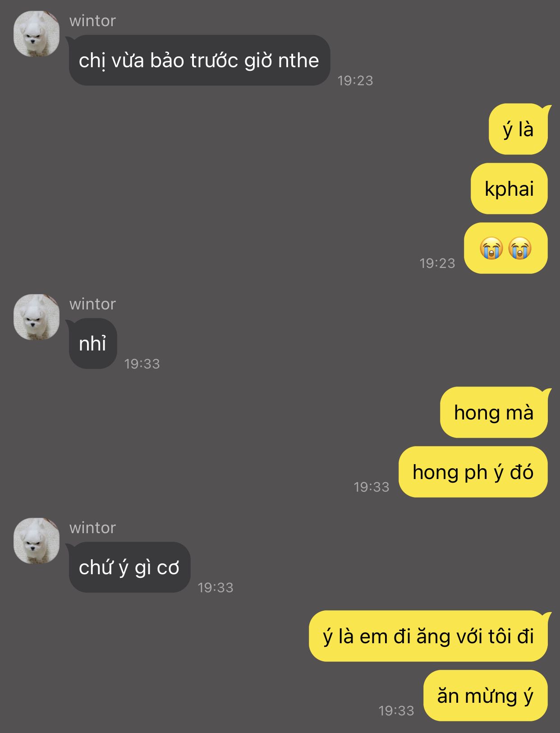
Task: Tap the 'chứ ý gì cơ' message bubble
Action: tap(129, 567)
